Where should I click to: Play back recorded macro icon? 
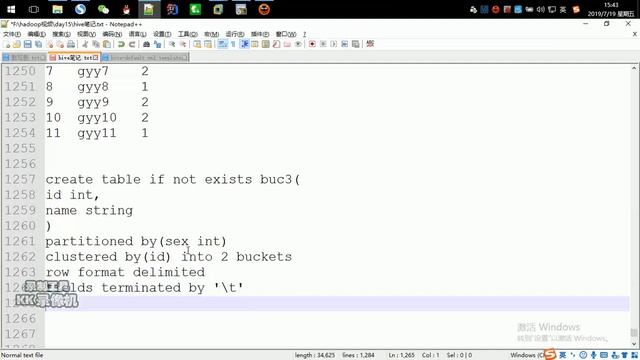coord(334,44)
